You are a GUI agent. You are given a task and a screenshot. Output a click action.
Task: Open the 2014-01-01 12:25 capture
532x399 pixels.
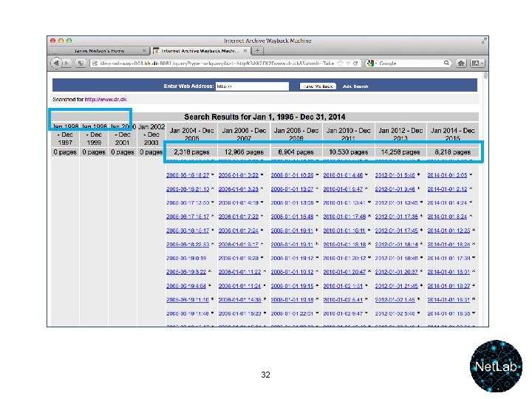(449, 231)
